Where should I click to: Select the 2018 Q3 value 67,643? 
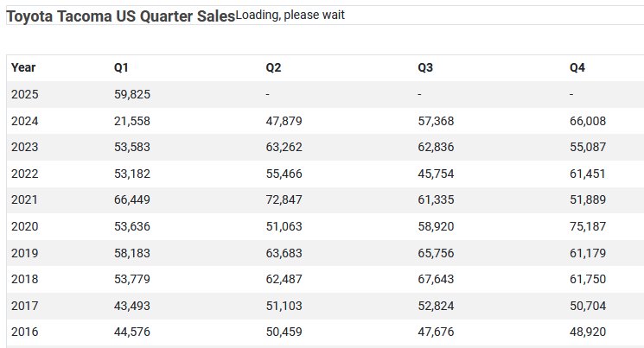click(x=436, y=279)
